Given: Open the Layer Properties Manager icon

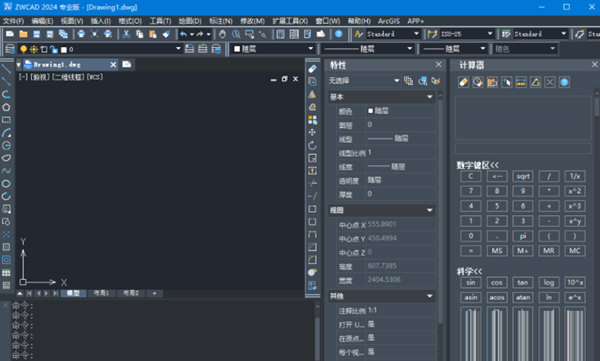Looking at the screenshot, I should [10, 49].
